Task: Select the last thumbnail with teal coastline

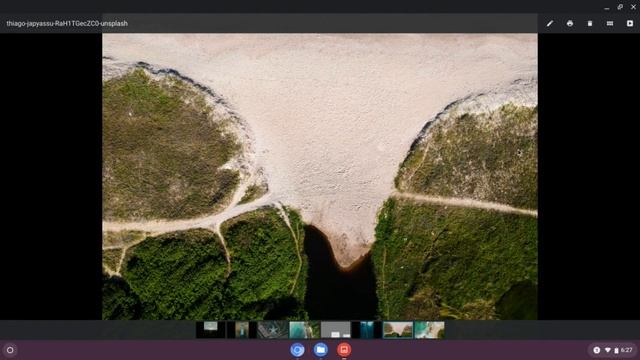Action: [429, 330]
